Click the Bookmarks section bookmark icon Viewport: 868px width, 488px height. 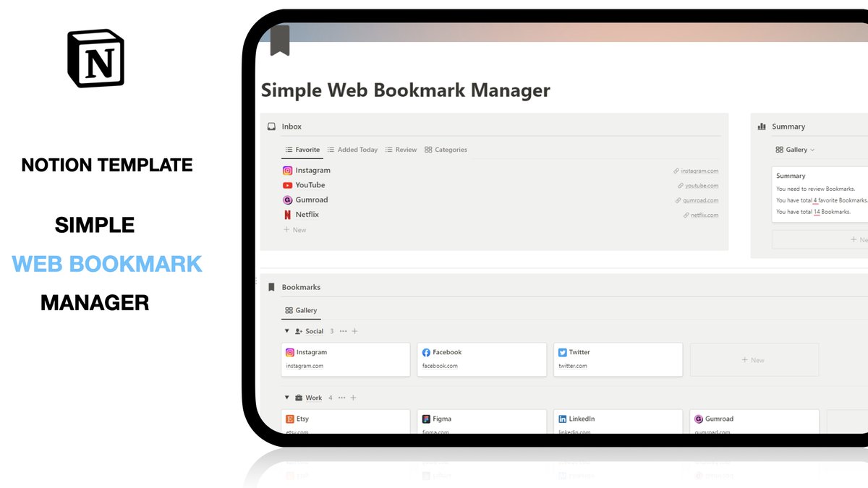point(271,287)
